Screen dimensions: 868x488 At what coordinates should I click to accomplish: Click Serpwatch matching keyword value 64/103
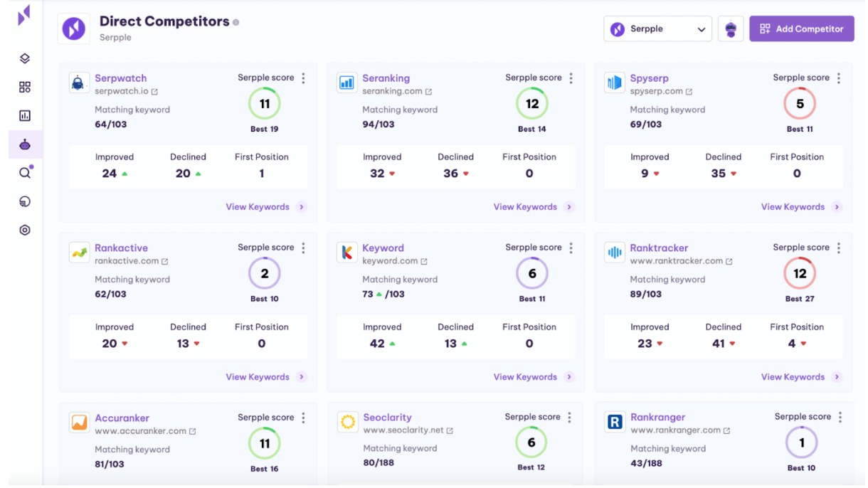(111, 124)
